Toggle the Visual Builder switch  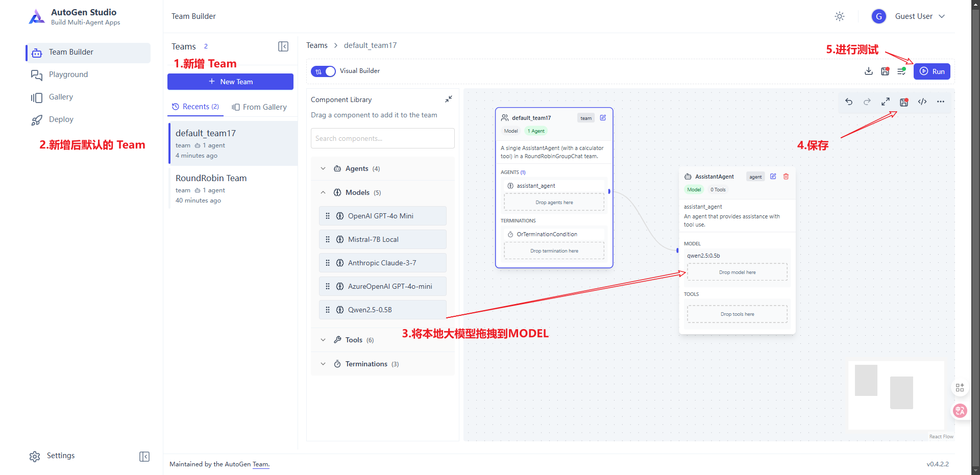click(x=323, y=71)
